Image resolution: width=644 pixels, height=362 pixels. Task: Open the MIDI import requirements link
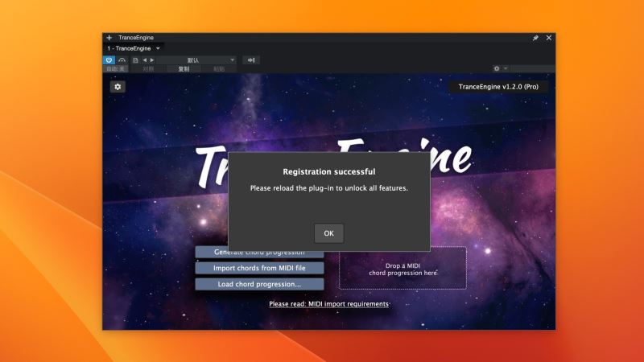pos(328,304)
